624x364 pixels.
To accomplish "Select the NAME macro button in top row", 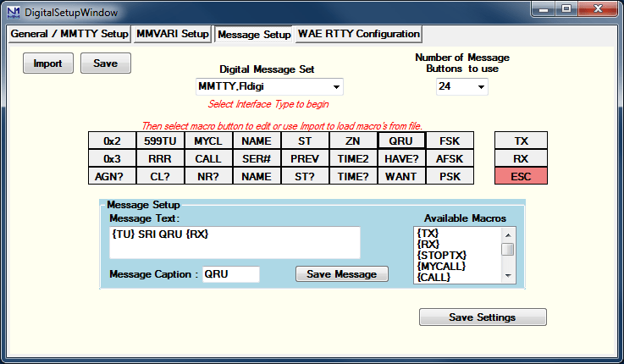I will (257, 141).
